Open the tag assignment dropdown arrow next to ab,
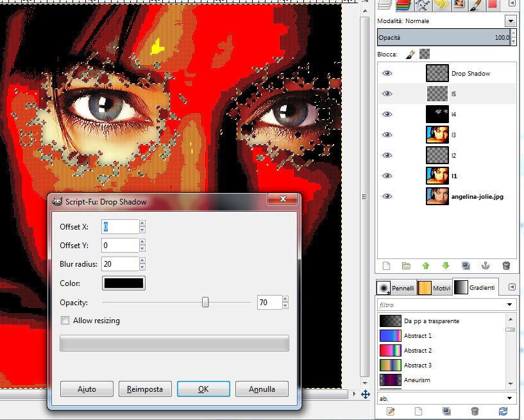The height and width of the screenshot is (420, 524). pos(509,398)
